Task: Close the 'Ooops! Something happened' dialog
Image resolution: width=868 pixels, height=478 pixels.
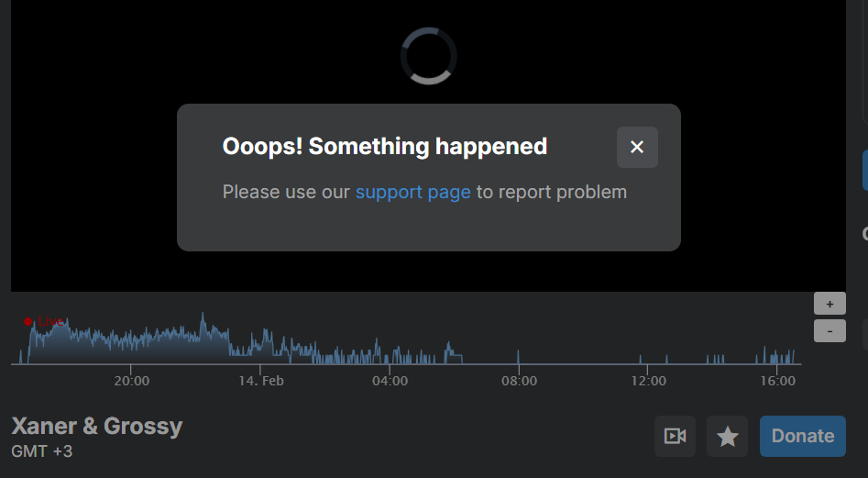Action: (x=637, y=147)
